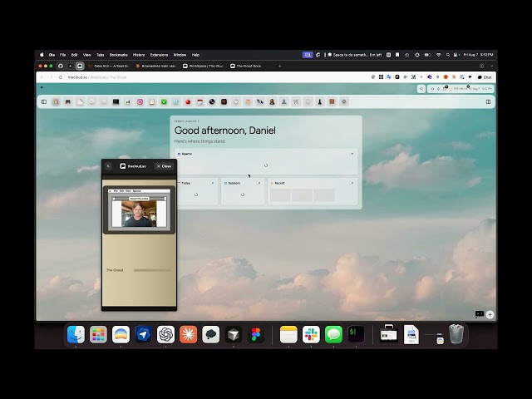This screenshot has width=532, height=399.
Task: Open the Bookmarks menu
Action: [x=118, y=55]
